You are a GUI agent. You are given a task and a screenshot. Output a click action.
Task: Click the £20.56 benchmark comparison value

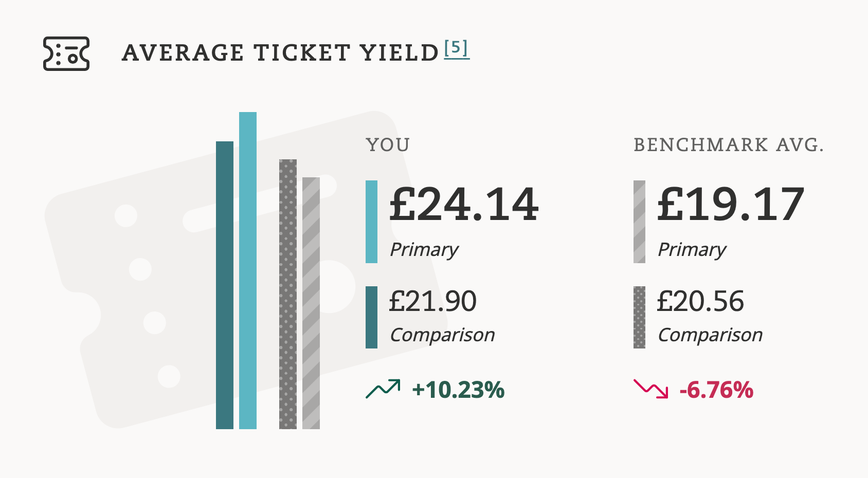[x=700, y=301]
